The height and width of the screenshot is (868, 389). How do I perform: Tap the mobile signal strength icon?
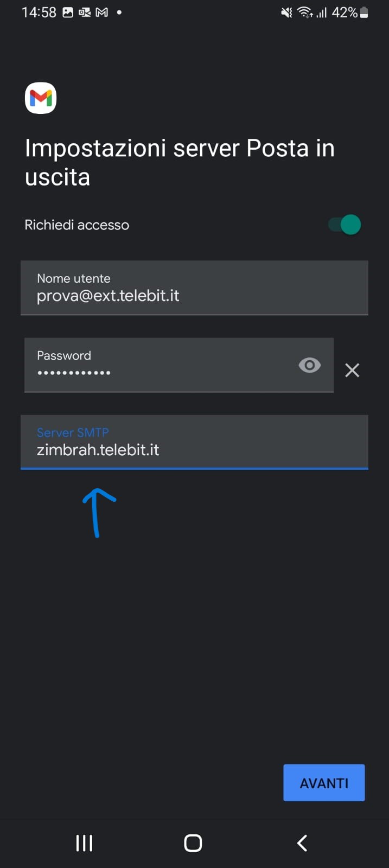click(x=322, y=12)
